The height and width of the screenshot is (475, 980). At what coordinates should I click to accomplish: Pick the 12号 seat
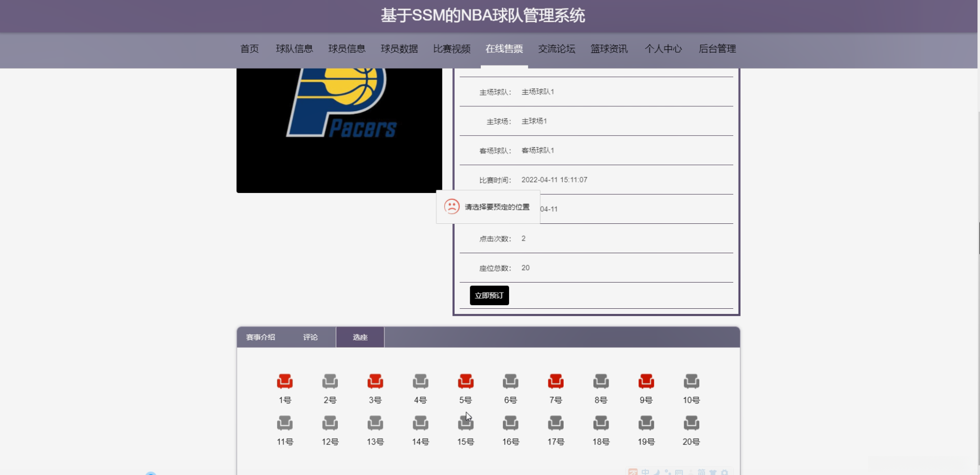[x=330, y=423]
